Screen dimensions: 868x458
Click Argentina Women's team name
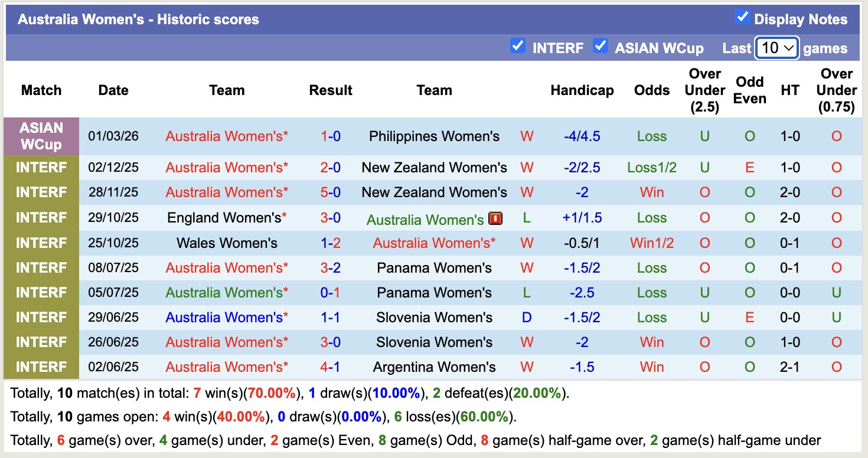click(434, 367)
